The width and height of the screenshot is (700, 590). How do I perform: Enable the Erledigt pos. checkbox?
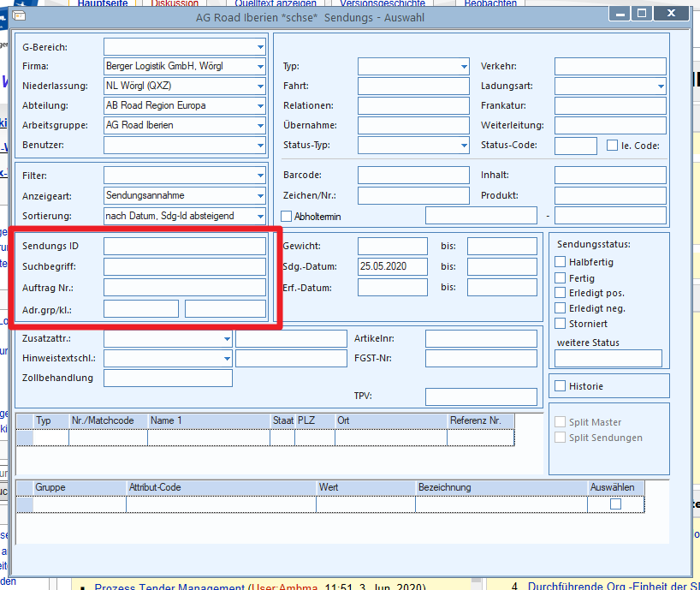tap(560, 293)
